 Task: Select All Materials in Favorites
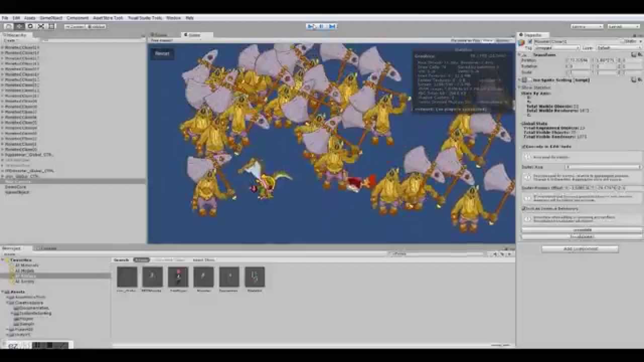27,265
